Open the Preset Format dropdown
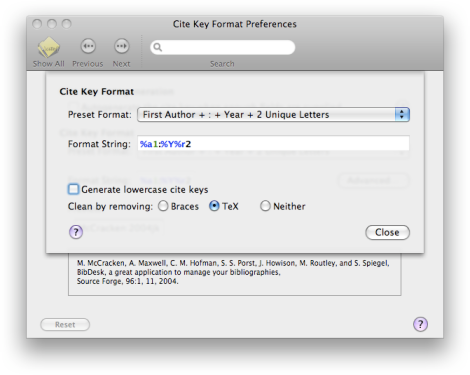The width and height of the screenshot is (470, 375). pos(273,115)
